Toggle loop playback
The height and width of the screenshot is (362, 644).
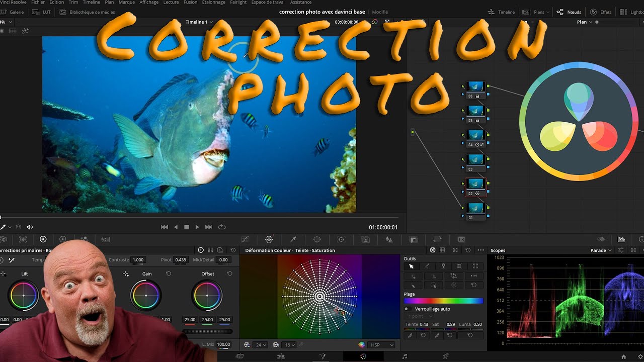(222, 227)
